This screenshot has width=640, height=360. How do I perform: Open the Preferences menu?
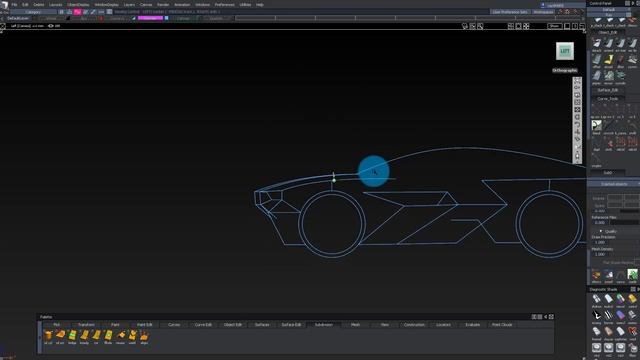(224, 4)
